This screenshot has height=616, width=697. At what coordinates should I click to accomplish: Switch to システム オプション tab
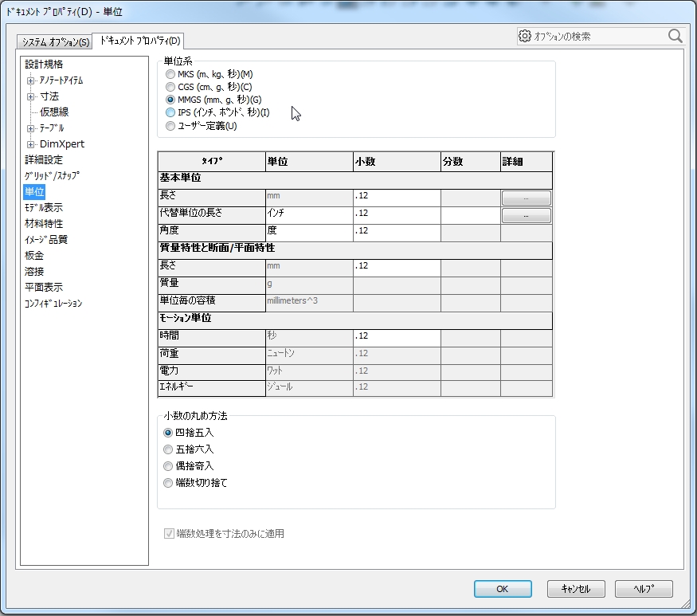pos(55,41)
